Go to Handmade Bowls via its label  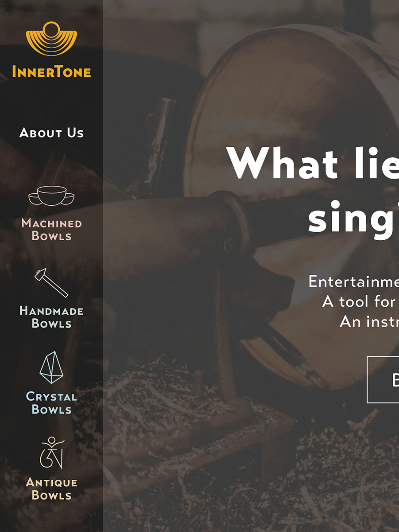51,317
